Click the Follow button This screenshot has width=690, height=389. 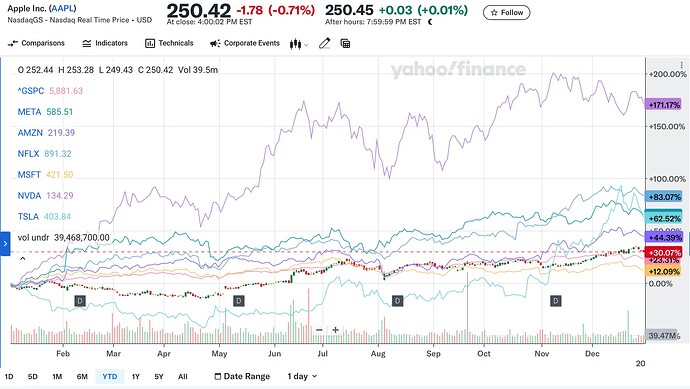pyautogui.click(x=506, y=13)
